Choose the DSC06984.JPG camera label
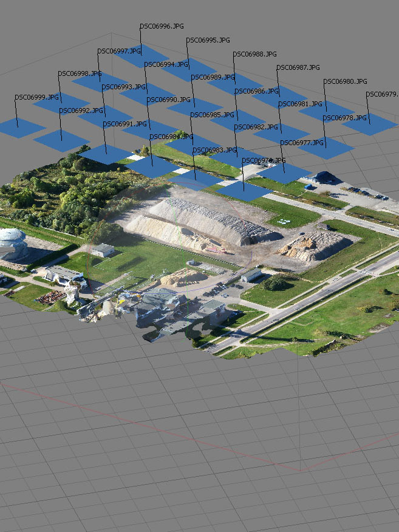The width and height of the screenshot is (399, 532). tap(171, 137)
